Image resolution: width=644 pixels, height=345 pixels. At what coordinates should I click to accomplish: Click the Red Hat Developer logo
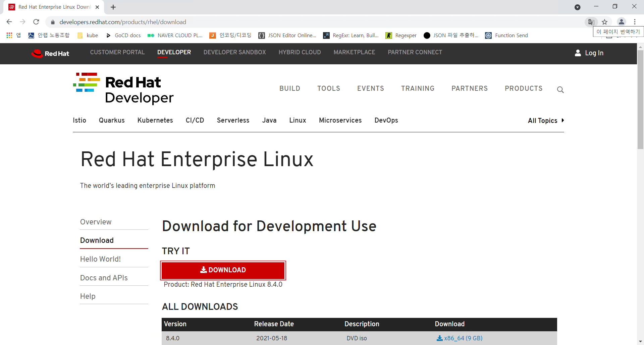[123, 88]
